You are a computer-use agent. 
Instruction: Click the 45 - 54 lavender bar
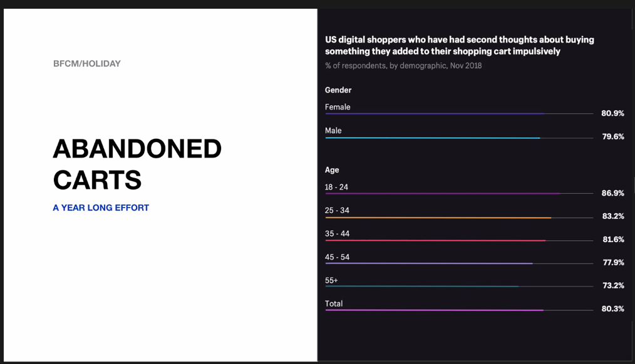429,264
